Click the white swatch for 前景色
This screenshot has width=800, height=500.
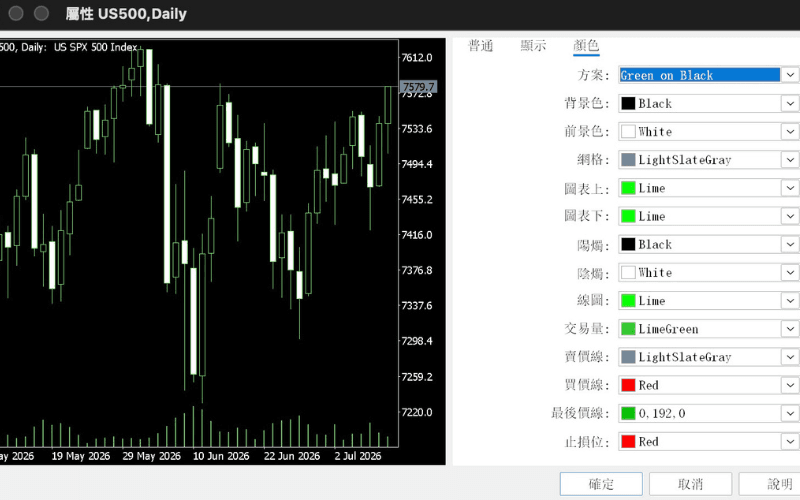[x=628, y=132]
